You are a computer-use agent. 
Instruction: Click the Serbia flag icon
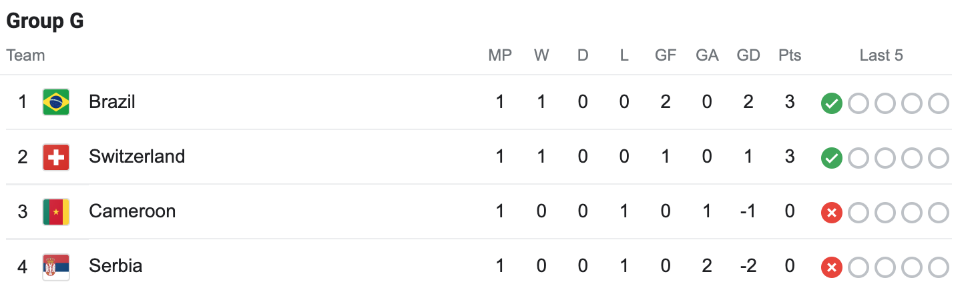[56, 267]
